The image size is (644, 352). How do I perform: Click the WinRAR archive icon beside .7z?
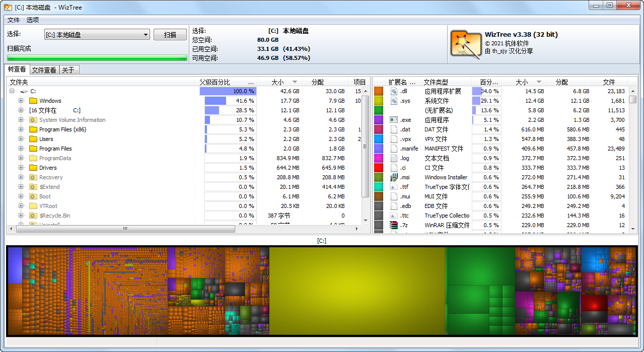(393, 225)
